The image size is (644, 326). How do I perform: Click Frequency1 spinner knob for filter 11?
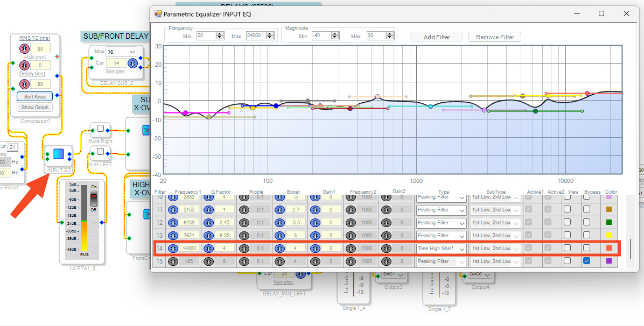173,210
